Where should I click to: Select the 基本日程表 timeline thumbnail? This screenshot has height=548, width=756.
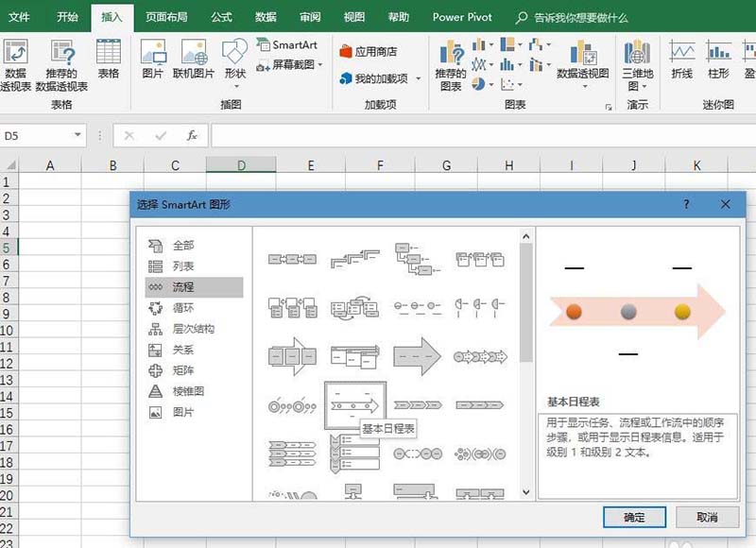click(355, 405)
